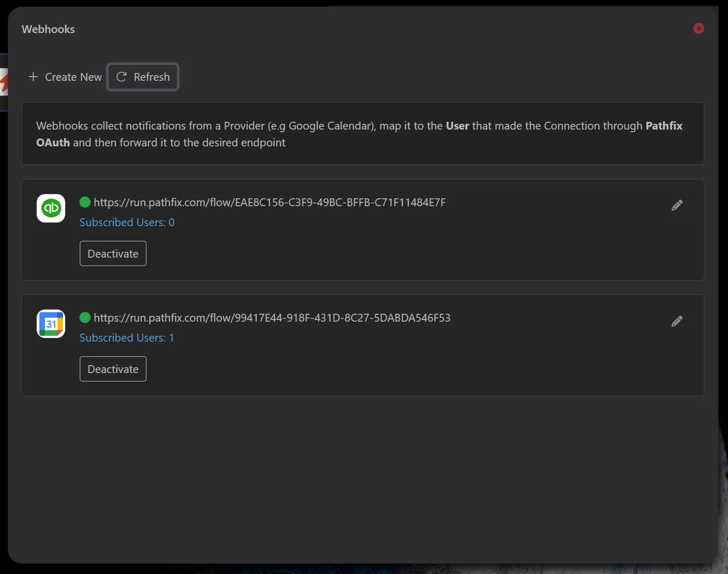Click the webhooks description text
The width and height of the screenshot is (728, 574).
pos(360,134)
